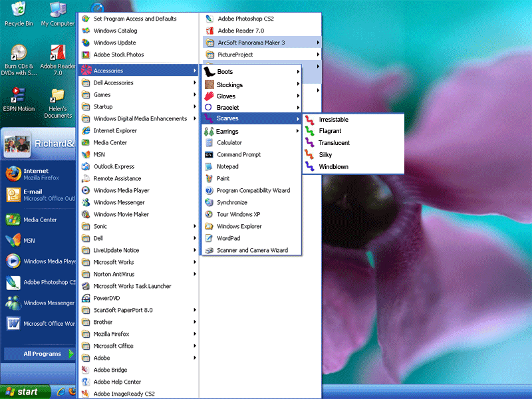Click Tour Windows XP entry
The height and width of the screenshot is (399, 532).
[252, 214]
